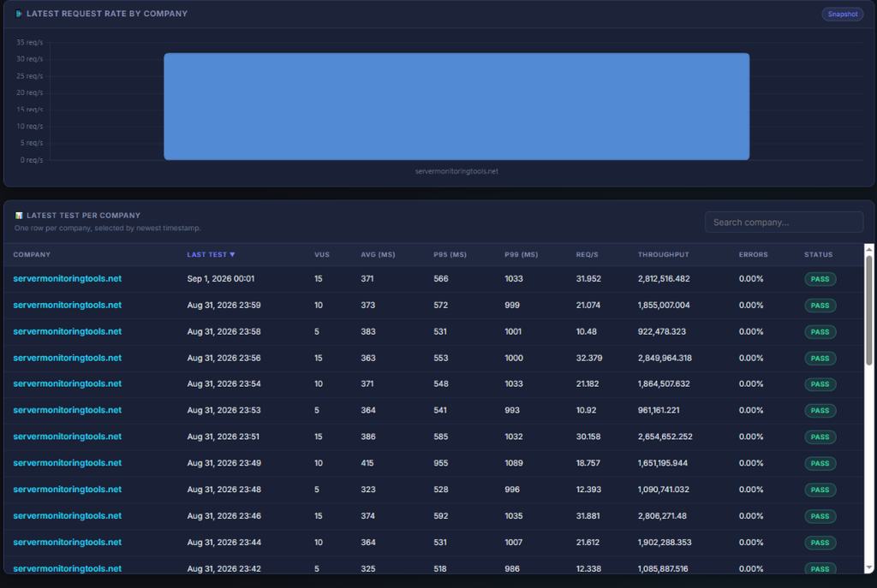Sort table by STATUS column header
Image resolution: width=877 pixels, height=588 pixels.
tap(818, 254)
